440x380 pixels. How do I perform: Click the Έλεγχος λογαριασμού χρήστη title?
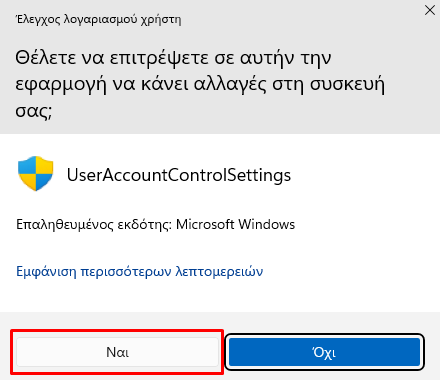[99, 19]
